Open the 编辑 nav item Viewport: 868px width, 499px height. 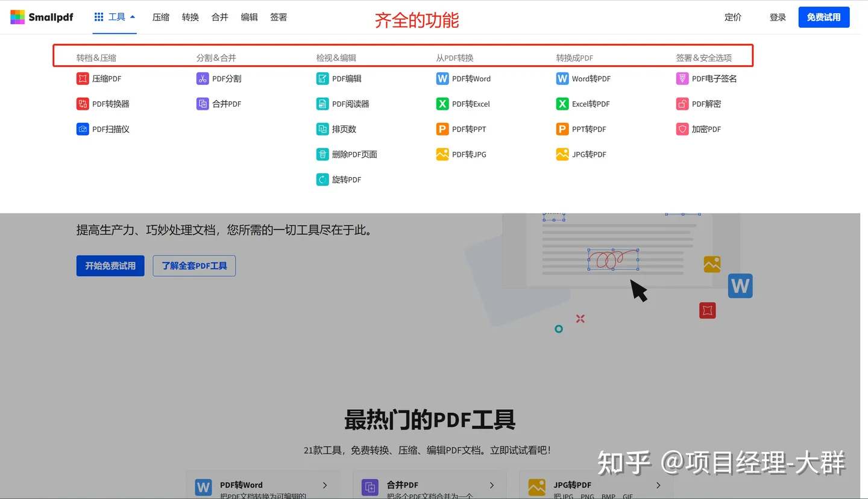point(250,17)
